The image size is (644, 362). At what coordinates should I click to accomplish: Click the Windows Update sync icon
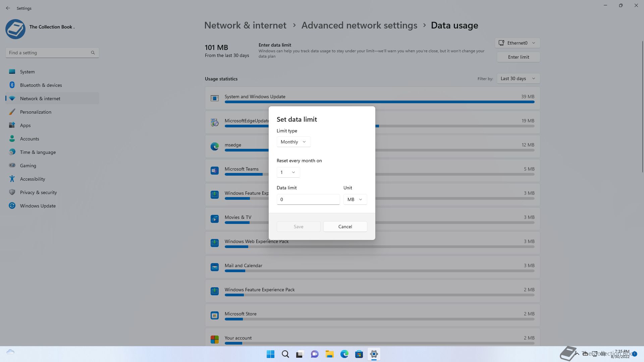12,206
